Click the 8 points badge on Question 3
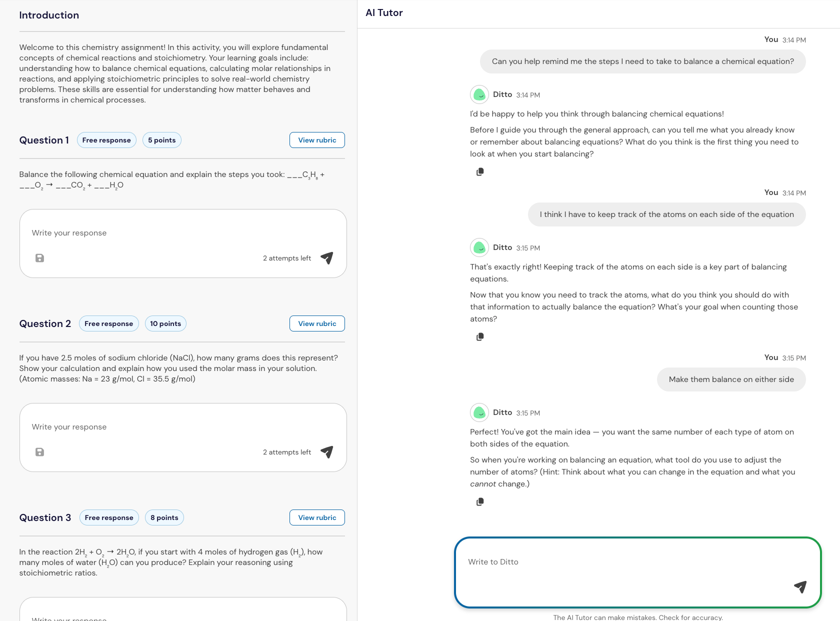This screenshot has height=621, width=840. click(164, 517)
